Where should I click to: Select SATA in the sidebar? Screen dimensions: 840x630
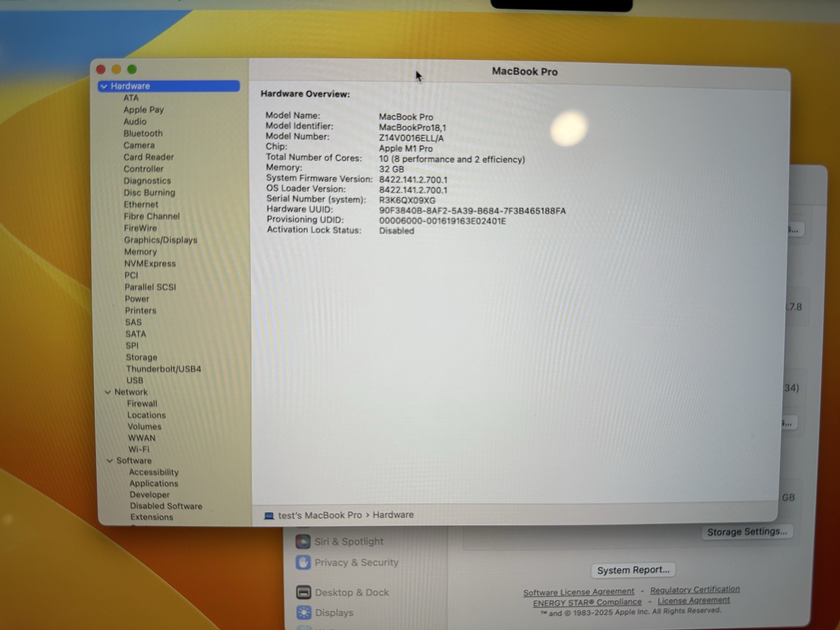[x=135, y=334]
